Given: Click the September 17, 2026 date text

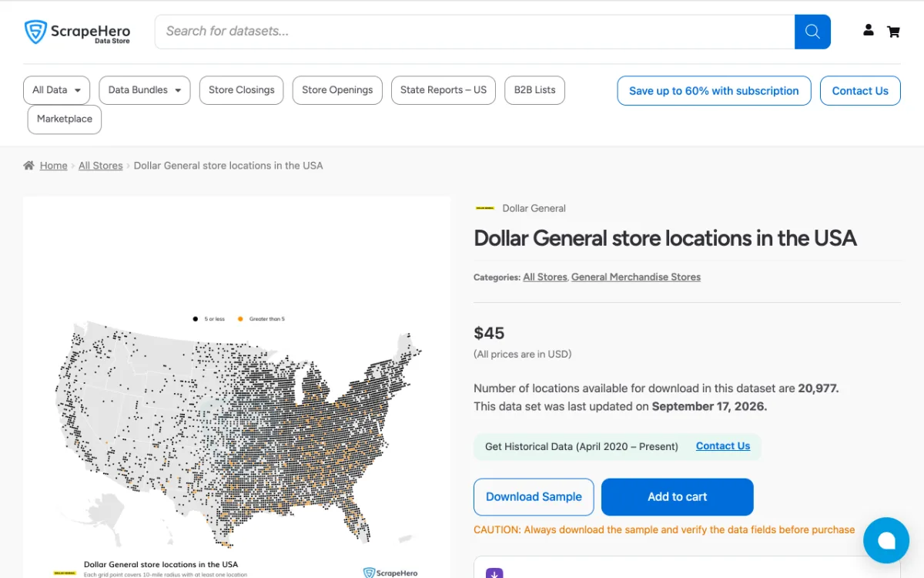Looking at the screenshot, I should point(709,406).
